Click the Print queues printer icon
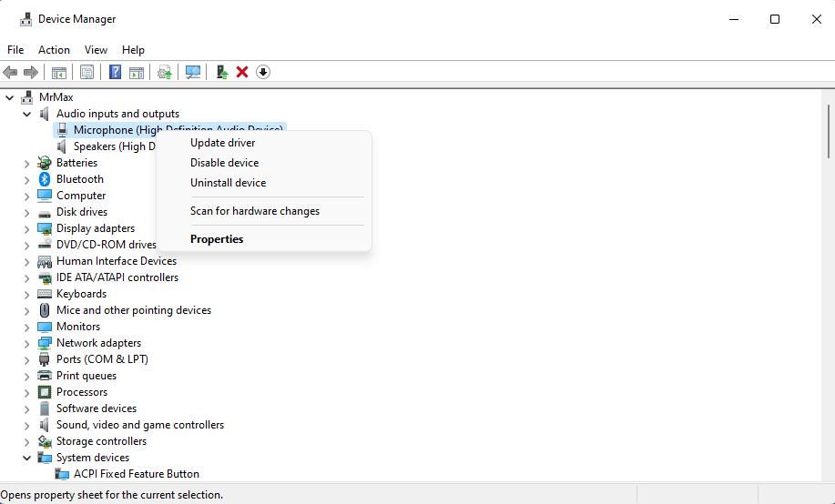This screenshot has width=835, height=504. [45, 376]
